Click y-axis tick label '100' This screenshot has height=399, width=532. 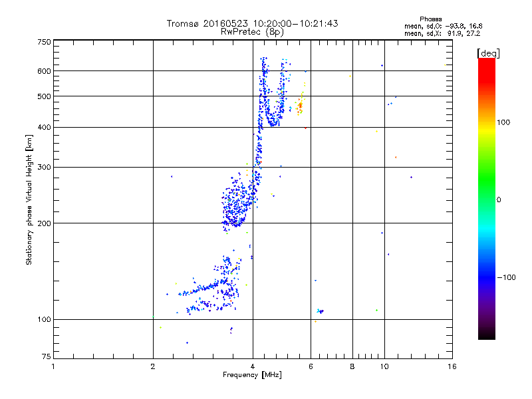[x=44, y=320]
